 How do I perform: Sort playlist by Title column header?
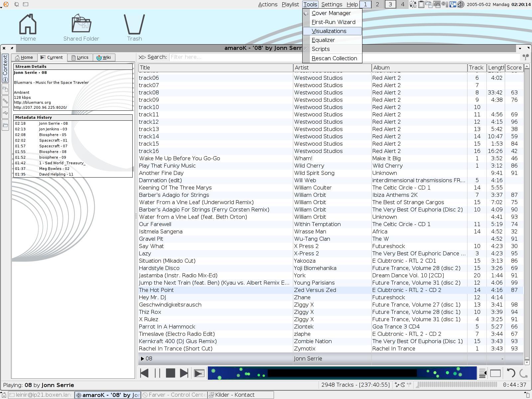pyautogui.click(x=215, y=67)
